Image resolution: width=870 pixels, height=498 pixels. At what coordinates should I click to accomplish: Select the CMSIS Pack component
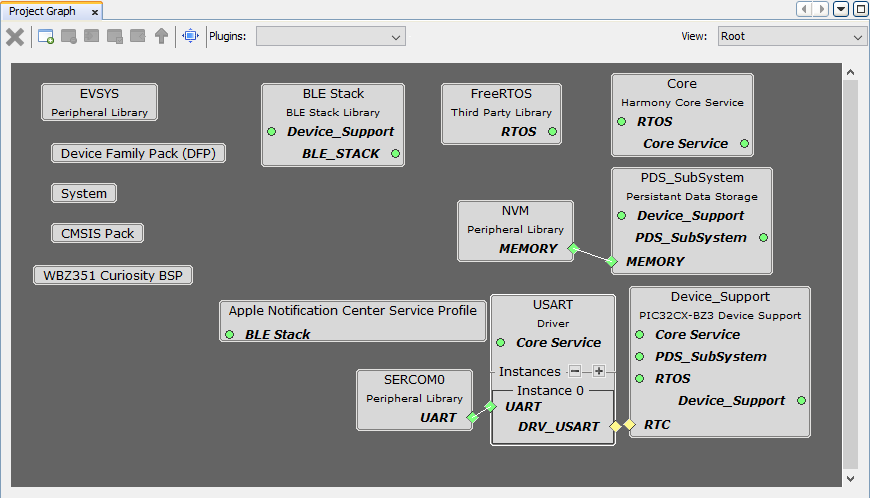click(x=97, y=233)
